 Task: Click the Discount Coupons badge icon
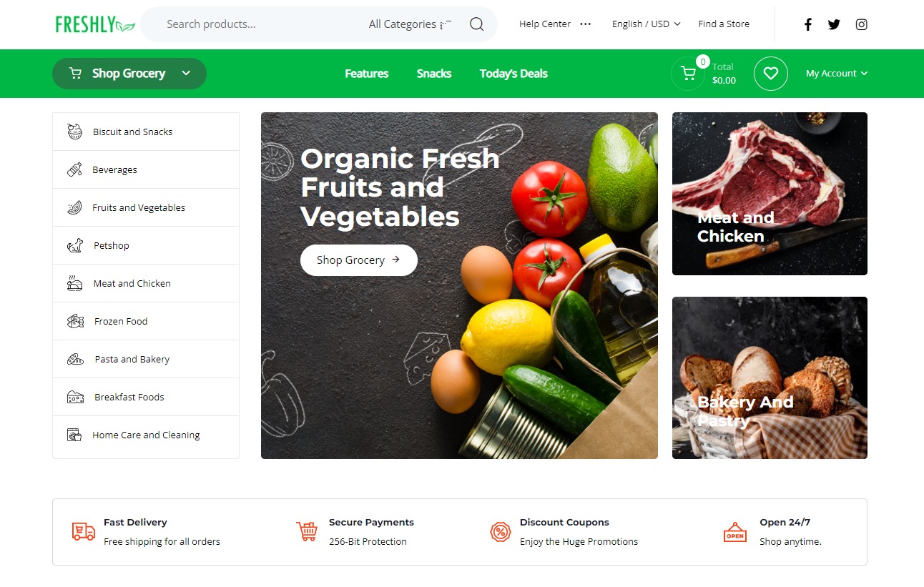point(500,531)
